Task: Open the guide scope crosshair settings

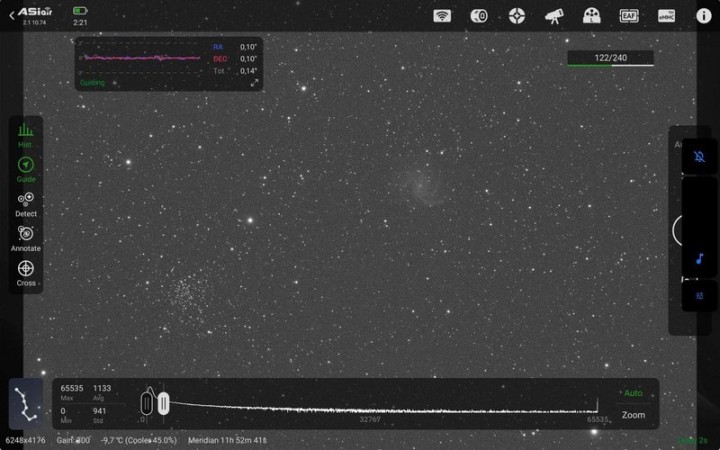Action: click(516, 15)
